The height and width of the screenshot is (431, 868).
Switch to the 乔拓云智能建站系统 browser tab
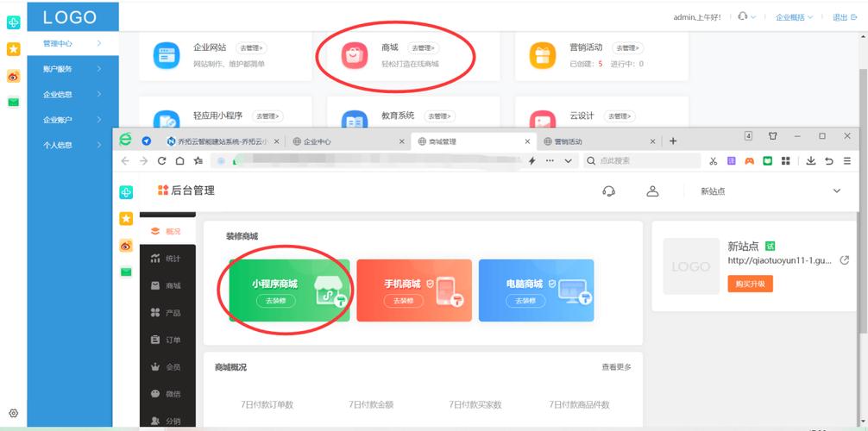coord(223,141)
